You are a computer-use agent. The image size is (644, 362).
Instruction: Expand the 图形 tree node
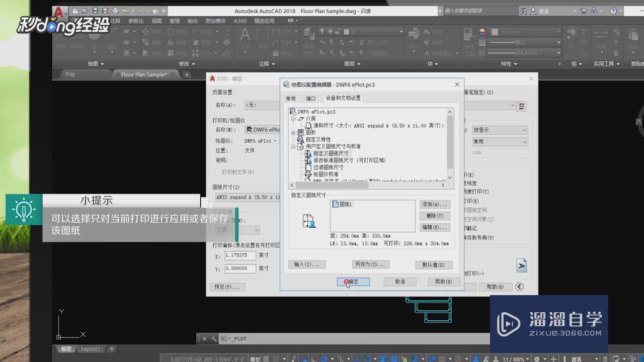pos(293,133)
